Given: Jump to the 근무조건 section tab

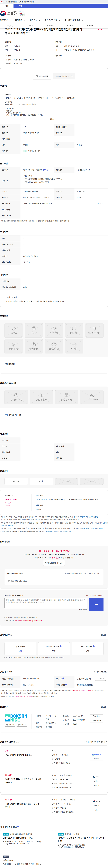Looking at the screenshot, I should coord(30,26).
